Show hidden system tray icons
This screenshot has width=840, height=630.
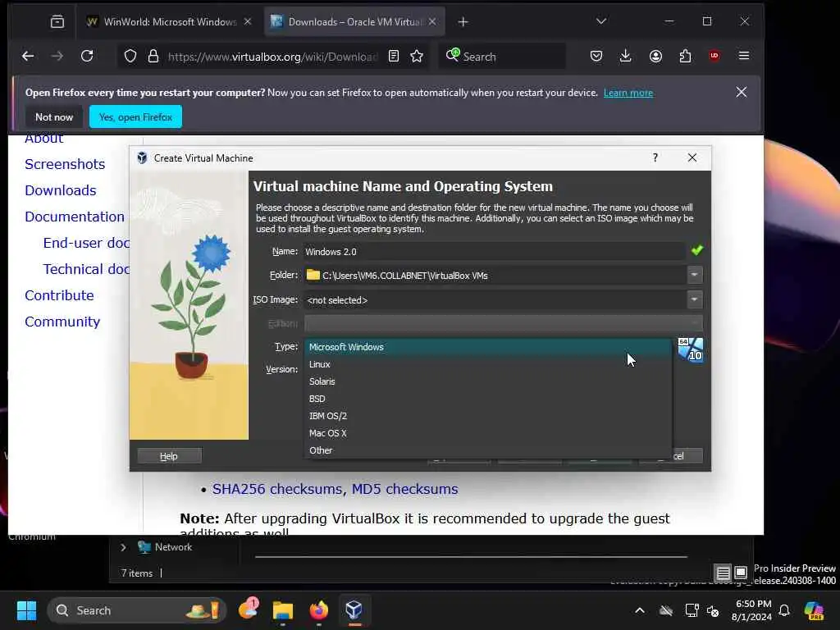tap(640, 610)
